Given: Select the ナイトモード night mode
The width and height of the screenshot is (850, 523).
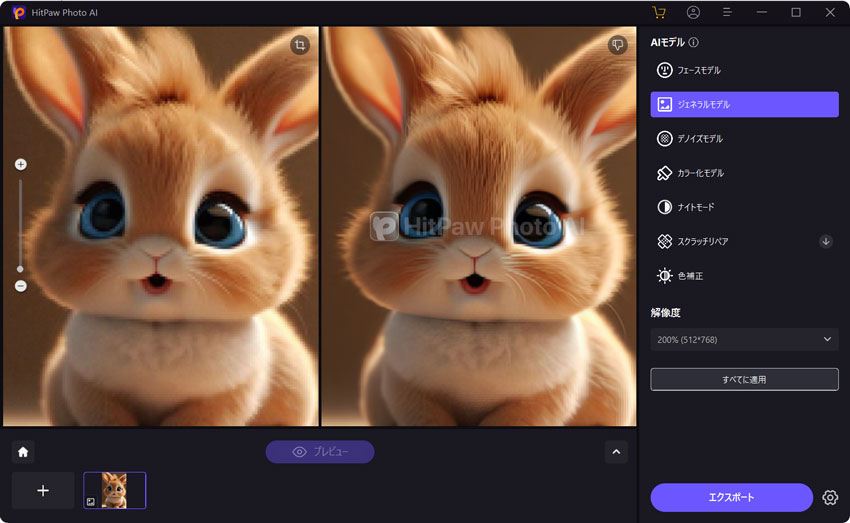Looking at the screenshot, I should click(744, 207).
